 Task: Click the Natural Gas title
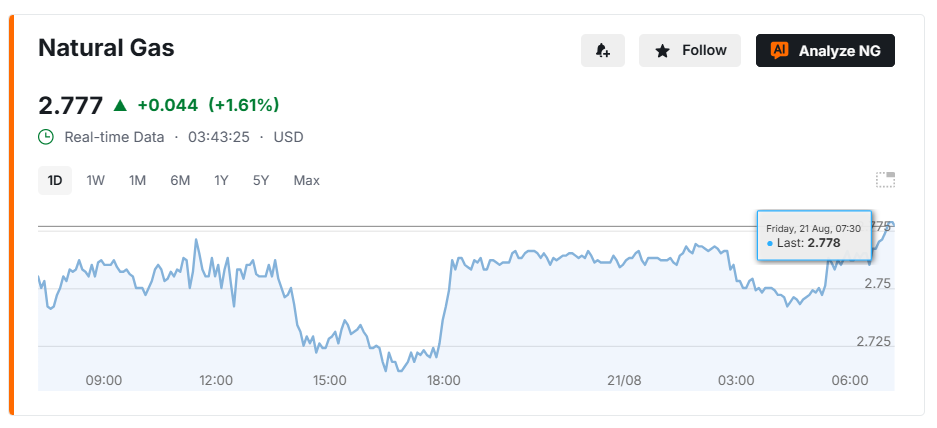[106, 47]
